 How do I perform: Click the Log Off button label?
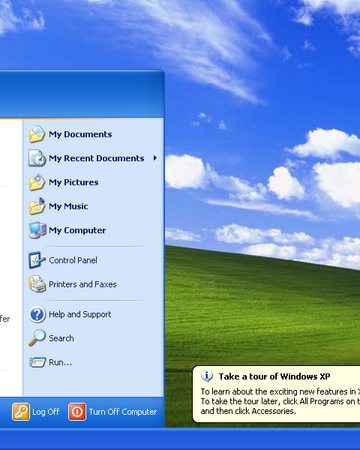(x=46, y=412)
